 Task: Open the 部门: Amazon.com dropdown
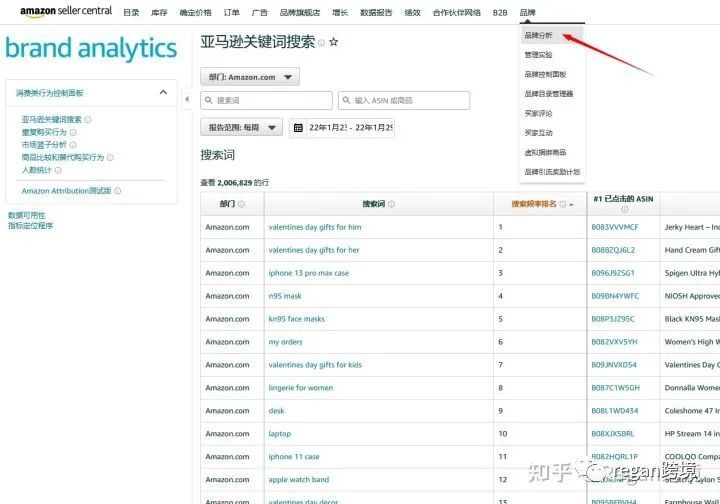[250, 77]
